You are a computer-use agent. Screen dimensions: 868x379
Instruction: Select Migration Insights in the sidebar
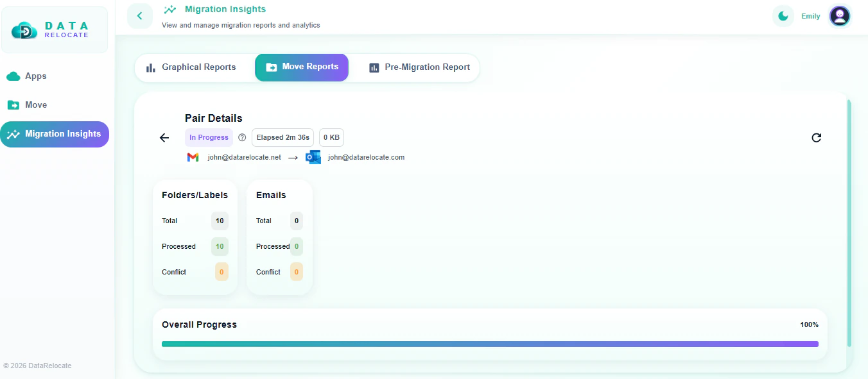click(55, 134)
